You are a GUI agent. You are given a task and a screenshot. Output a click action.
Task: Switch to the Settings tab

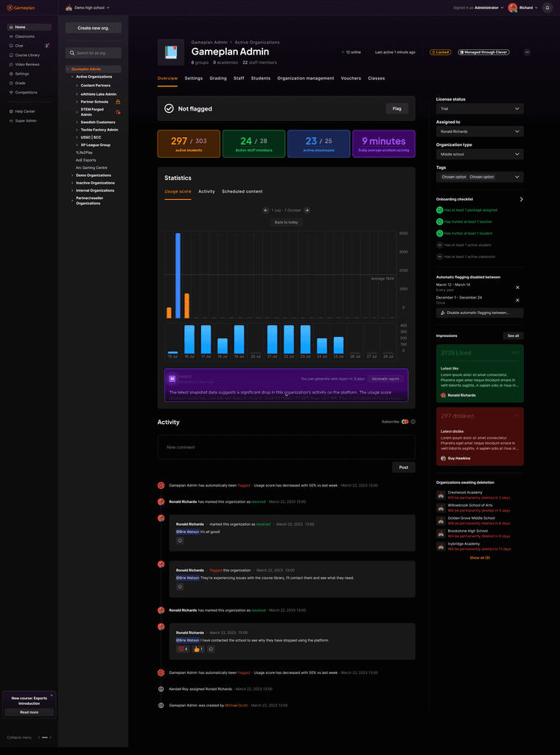(x=193, y=78)
